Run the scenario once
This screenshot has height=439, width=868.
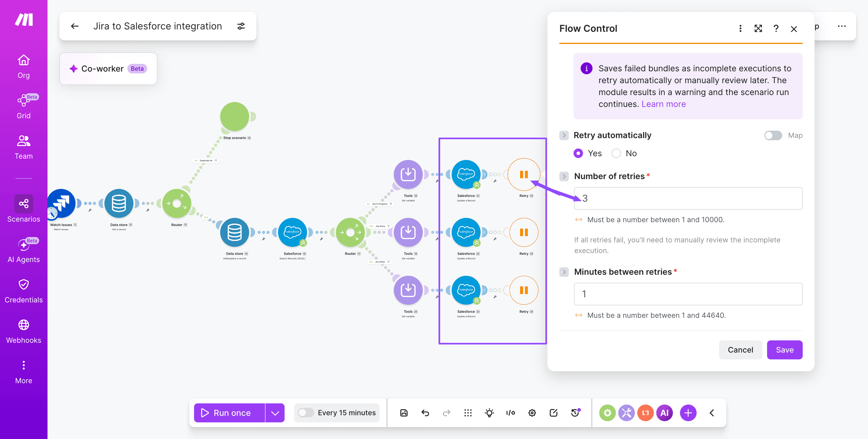[x=229, y=413]
